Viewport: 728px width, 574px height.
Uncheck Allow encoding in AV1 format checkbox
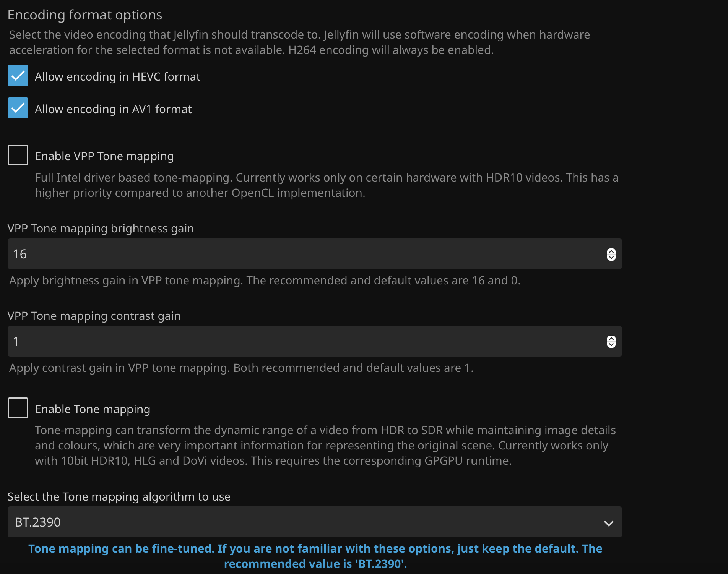(18, 108)
